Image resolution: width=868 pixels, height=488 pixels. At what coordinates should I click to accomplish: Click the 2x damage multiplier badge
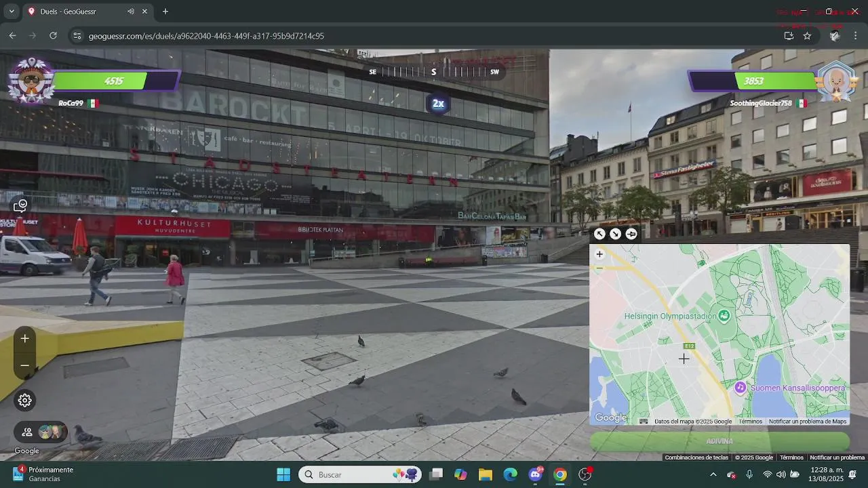coord(439,104)
